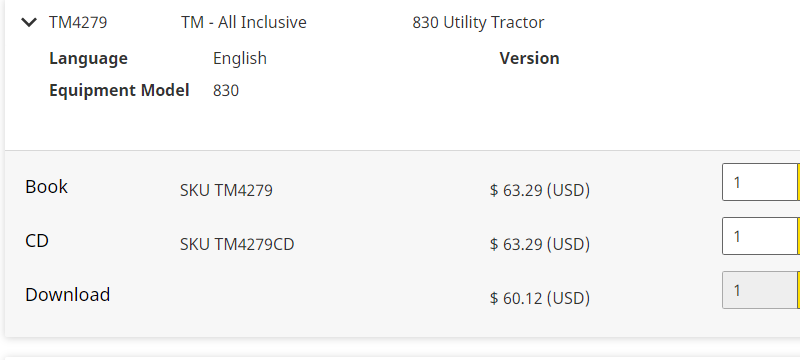
Task: Click the Version label
Action: coord(529,58)
